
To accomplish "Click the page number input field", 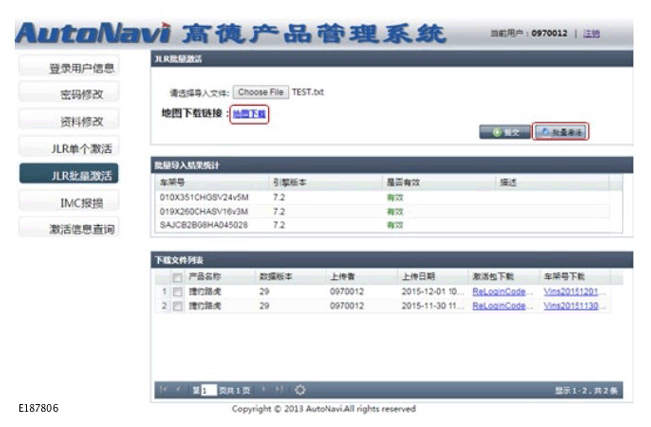I will click(209, 390).
